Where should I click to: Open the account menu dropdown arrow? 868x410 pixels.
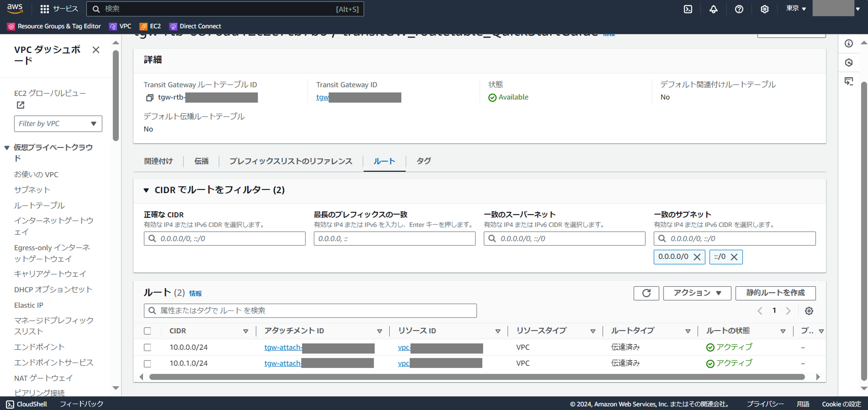click(x=858, y=9)
